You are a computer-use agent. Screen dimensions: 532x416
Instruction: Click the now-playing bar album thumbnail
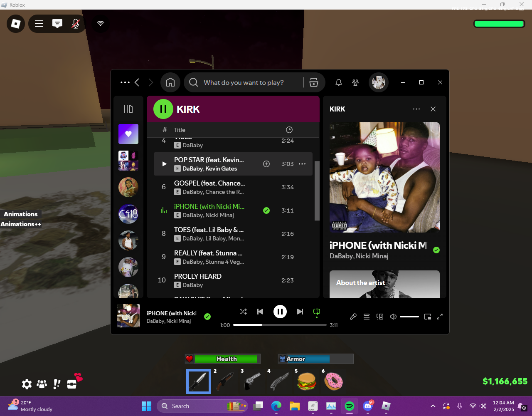click(128, 316)
